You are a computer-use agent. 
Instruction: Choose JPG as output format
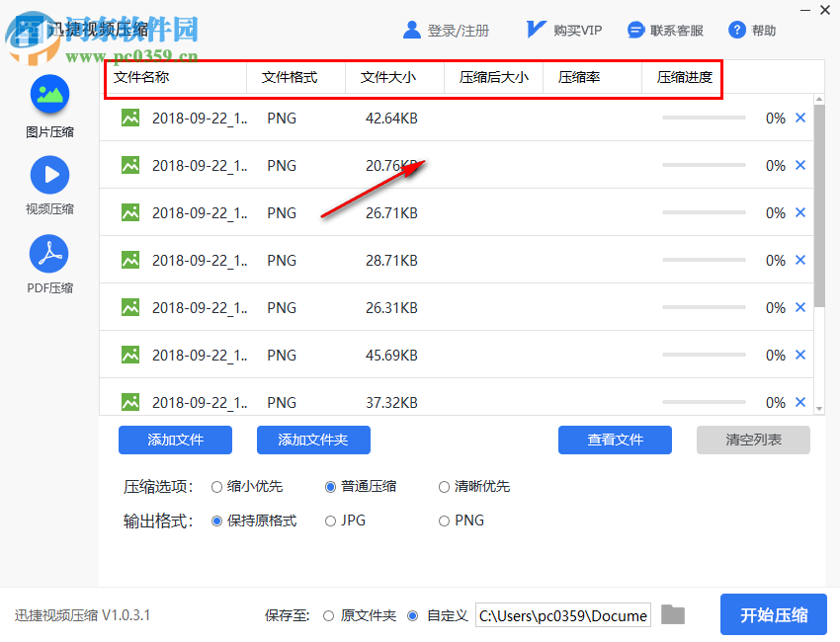click(x=331, y=521)
